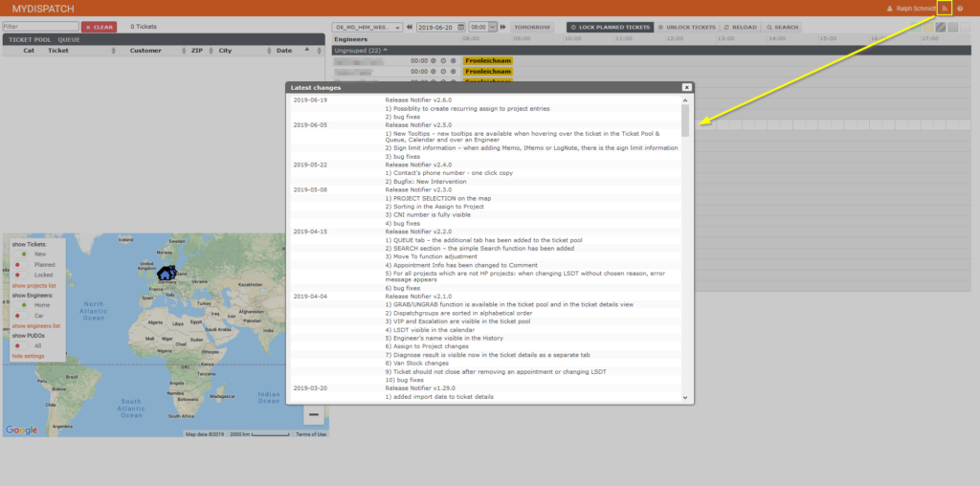Image resolution: width=980 pixels, height=486 pixels.
Task: Jump to TOMORROW
Action: pyautogui.click(x=532, y=28)
